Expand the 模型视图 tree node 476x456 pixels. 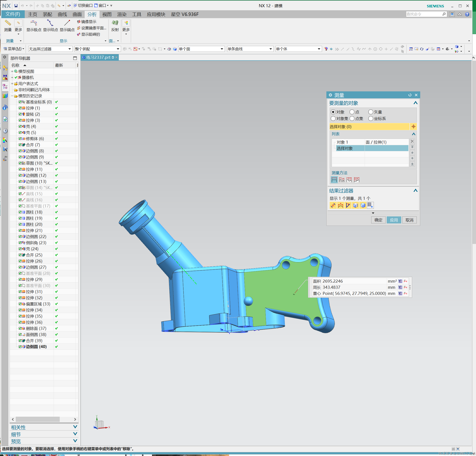(12, 71)
